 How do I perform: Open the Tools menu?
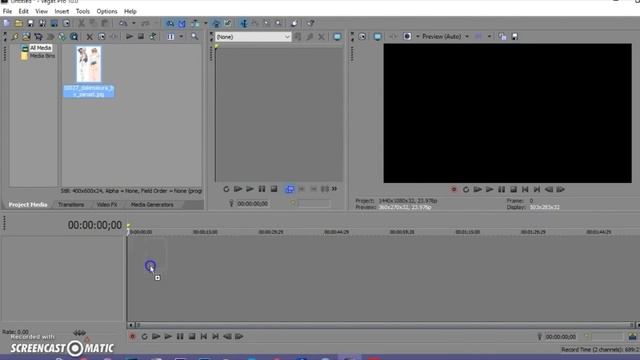83,11
